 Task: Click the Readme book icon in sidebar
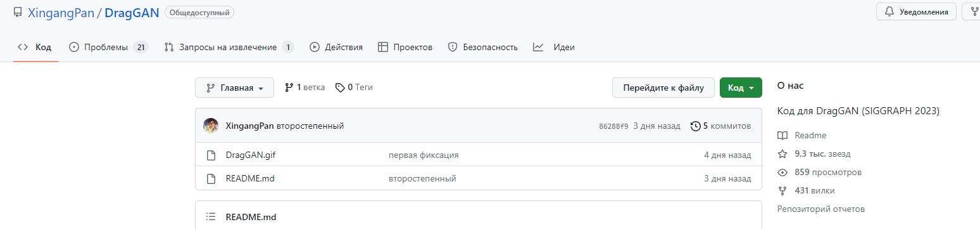tap(782, 135)
